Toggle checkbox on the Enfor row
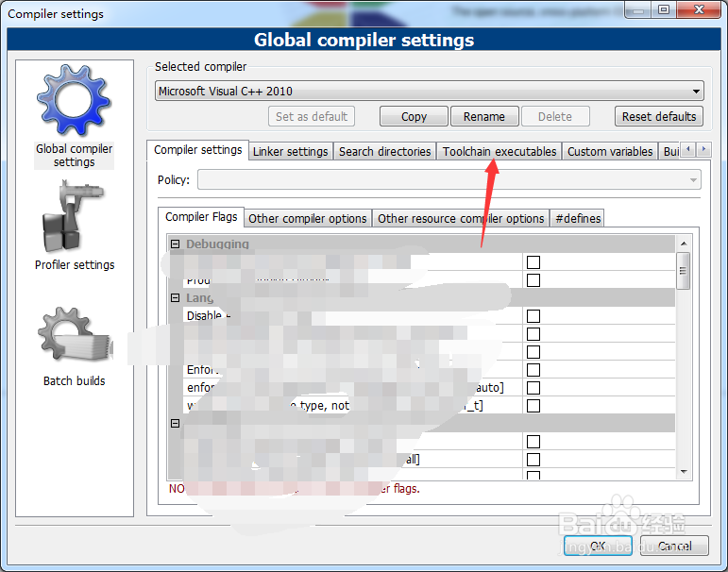This screenshot has height=572, width=728. (533, 370)
